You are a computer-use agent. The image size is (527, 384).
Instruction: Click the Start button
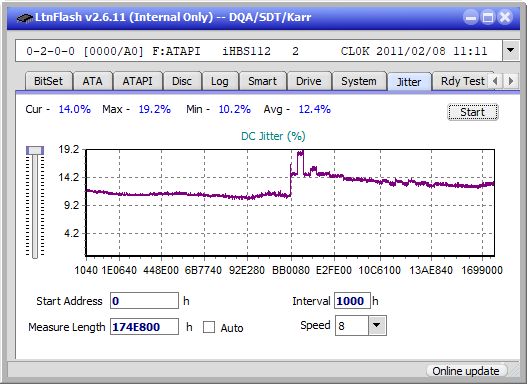(473, 112)
